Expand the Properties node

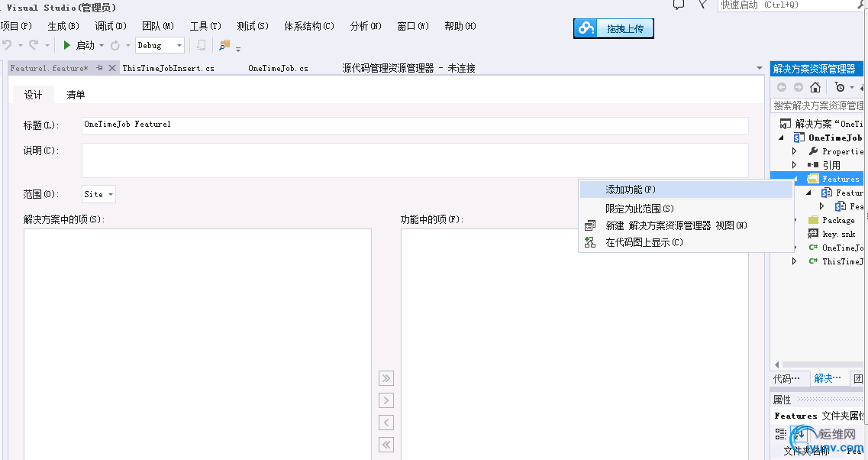(795, 151)
